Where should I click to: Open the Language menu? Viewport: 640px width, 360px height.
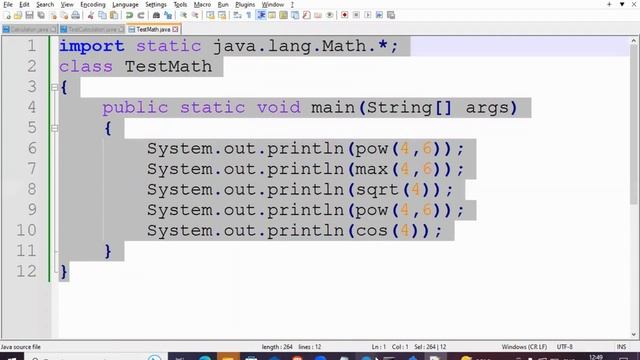[125, 4]
